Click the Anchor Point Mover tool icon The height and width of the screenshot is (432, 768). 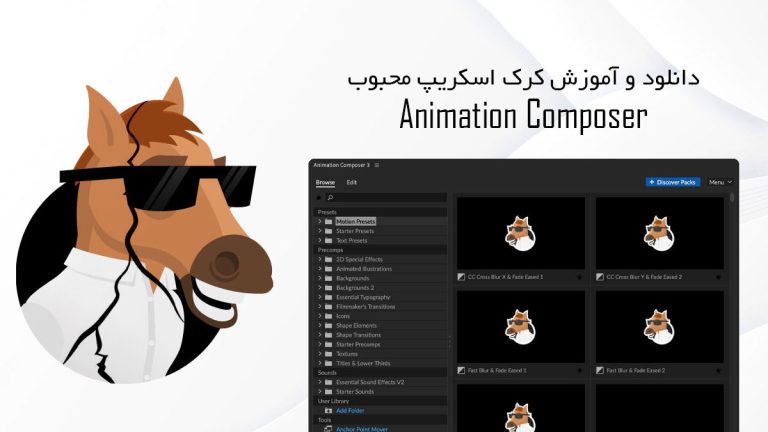click(329, 429)
